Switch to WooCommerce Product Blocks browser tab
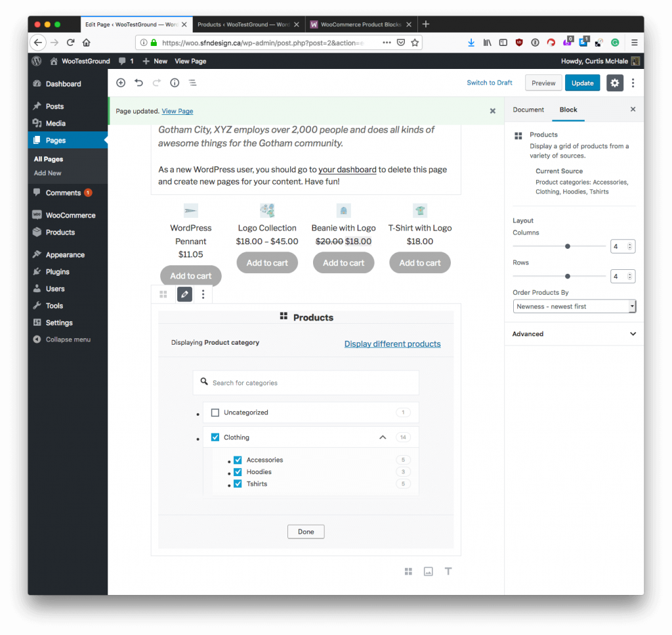Screen dimensions: 672x635 (x=361, y=24)
